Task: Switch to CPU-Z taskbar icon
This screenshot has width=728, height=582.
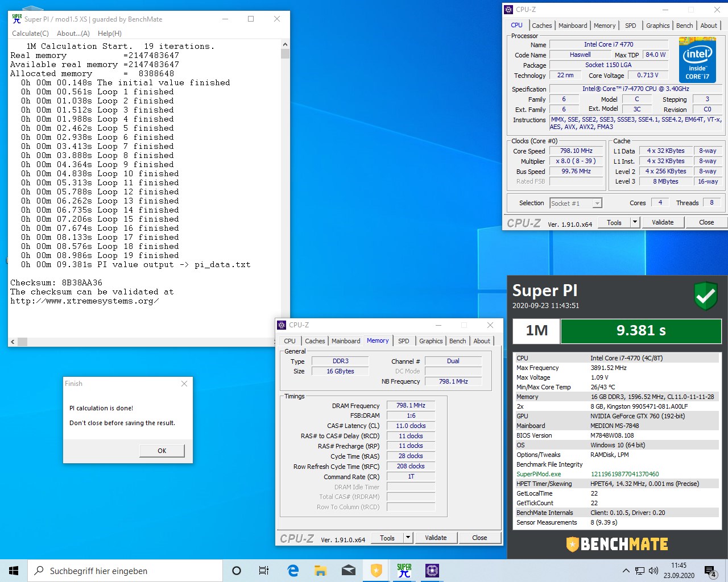Action: pos(432,571)
